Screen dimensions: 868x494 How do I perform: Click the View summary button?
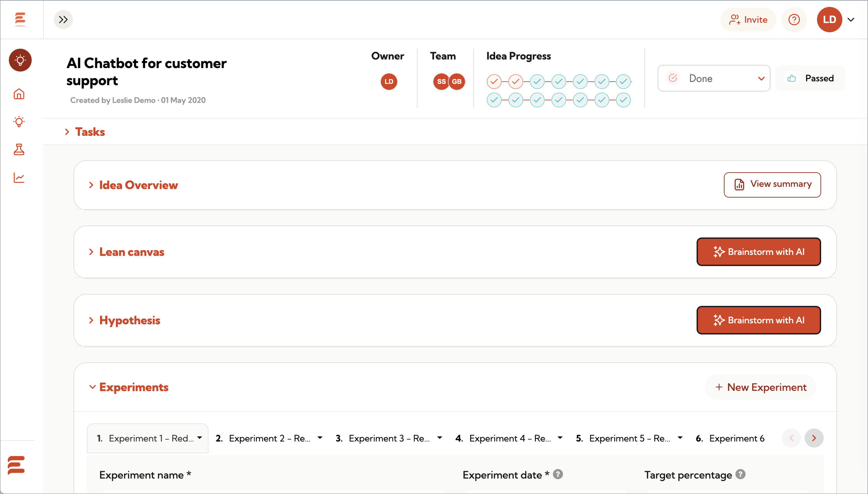772,185
